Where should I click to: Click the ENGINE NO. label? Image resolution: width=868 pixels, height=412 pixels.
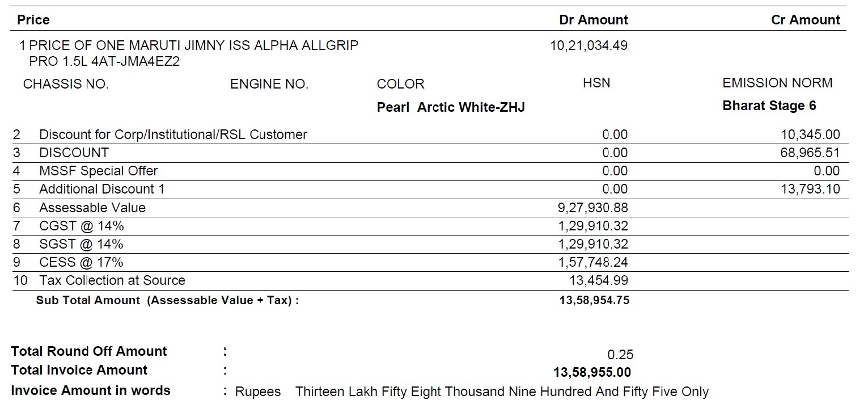coord(269,85)
